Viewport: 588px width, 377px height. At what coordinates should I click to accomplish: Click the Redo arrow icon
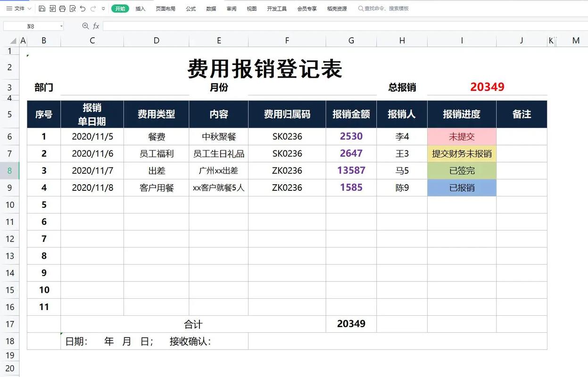(93, 8)
